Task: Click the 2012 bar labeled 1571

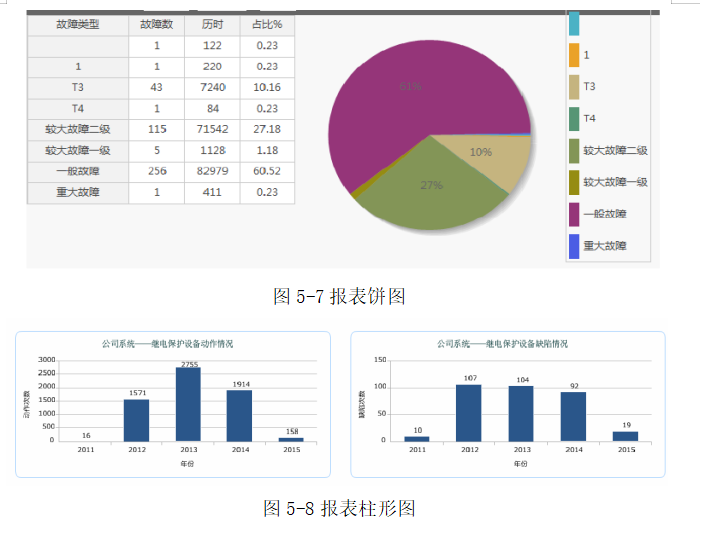Action: [x=136, y=420]
